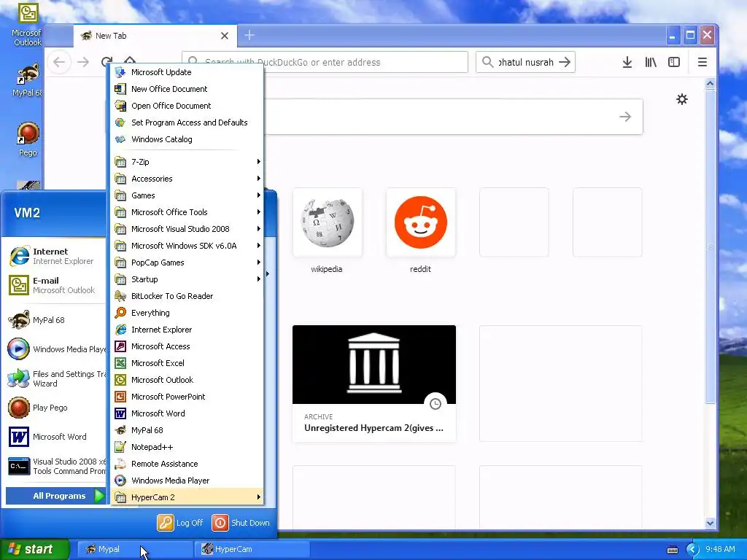Open Windows Catalog
747x560 pixels.
click(x=187, y=139)
